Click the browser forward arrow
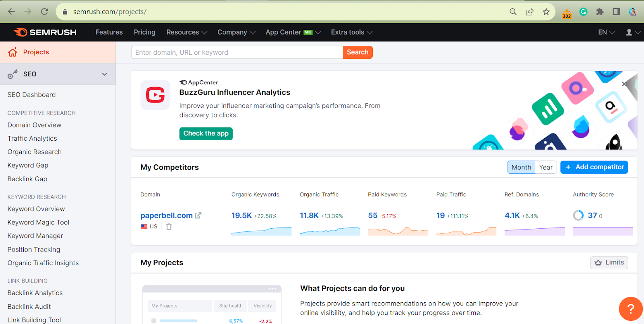This screenshot has width=644, height=324. [x=28, y=12]
